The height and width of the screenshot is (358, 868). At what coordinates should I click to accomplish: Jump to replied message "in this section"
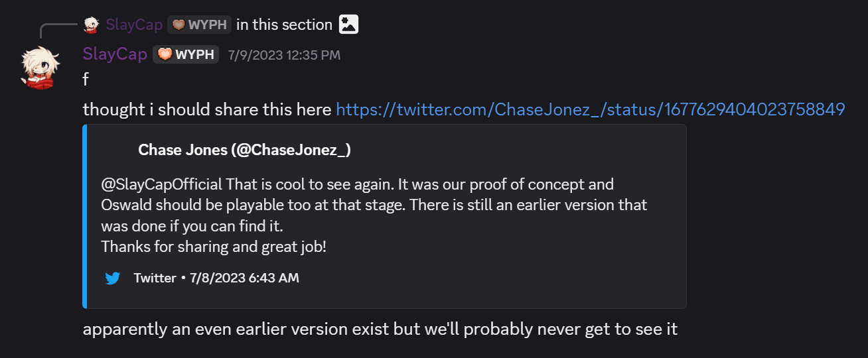pos(284,25)
